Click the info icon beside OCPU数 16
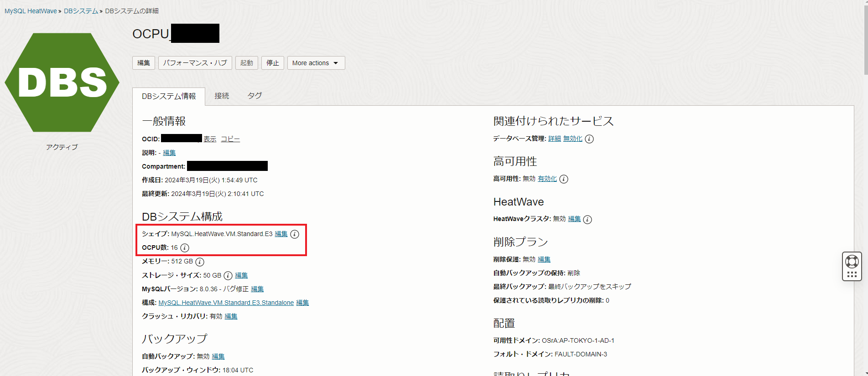The width and height of the screenshot is (868, 376). (x=185, y=248)
